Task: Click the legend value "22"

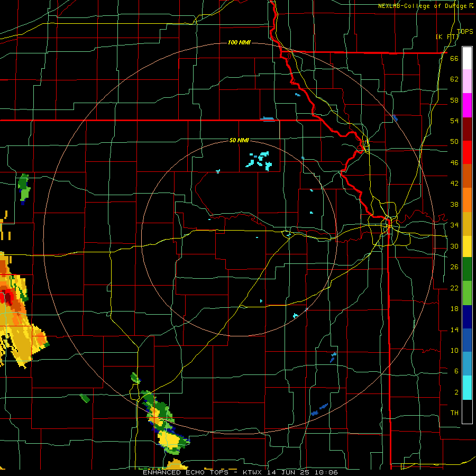Action: 454,288
